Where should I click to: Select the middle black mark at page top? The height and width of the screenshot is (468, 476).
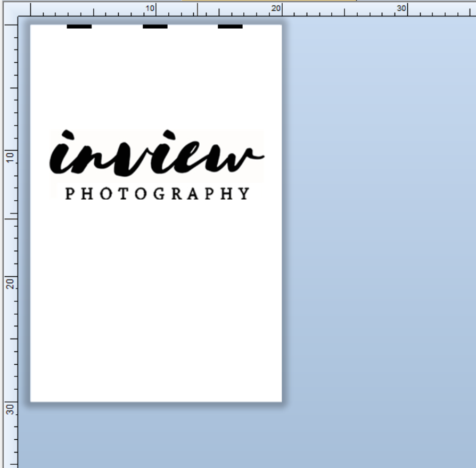[155, 26]
